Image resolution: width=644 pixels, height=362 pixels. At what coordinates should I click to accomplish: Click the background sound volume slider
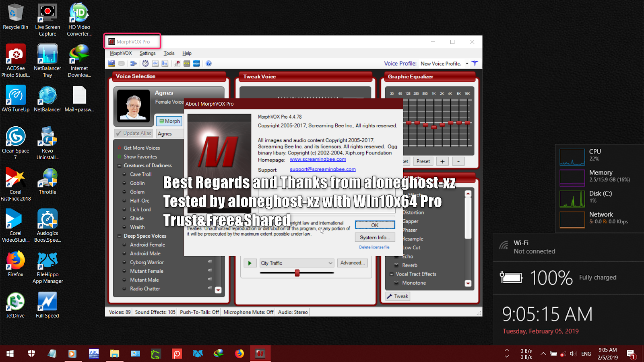(x=297, y=273)
